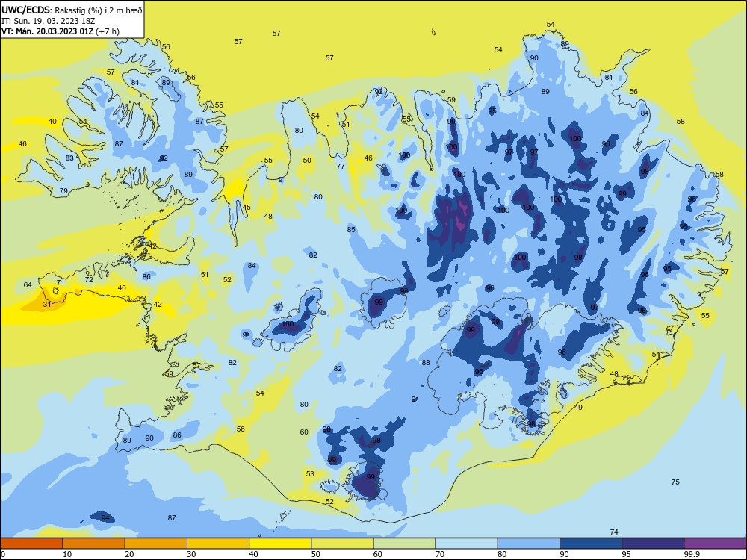This screenshot has height=560, width=747.
Task: Click the map value '74' near bottom edge
Action: [x=614, y=532]
